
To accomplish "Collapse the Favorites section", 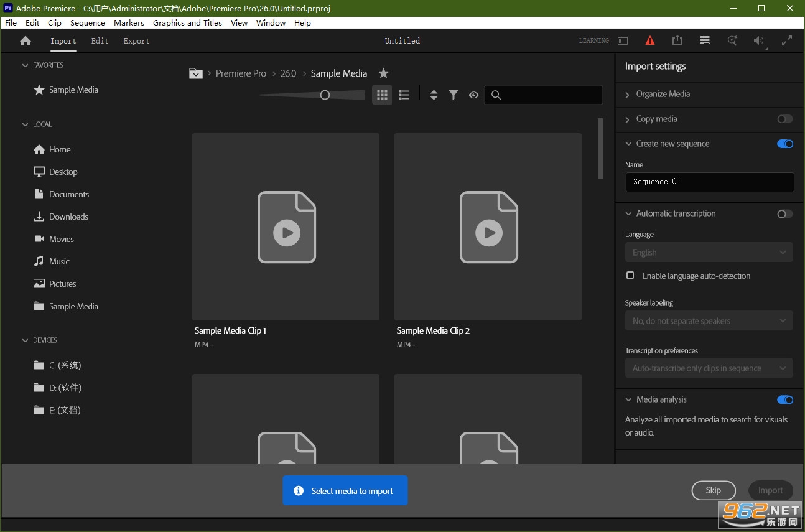I will tap(26, 65).
